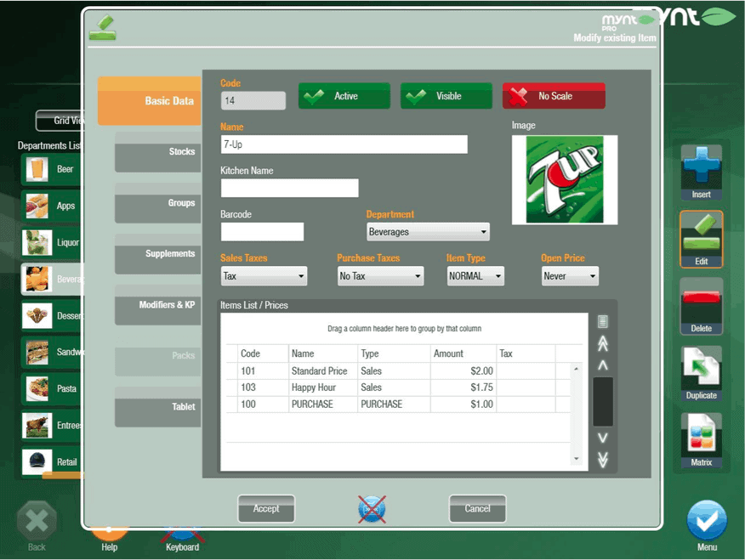Switch to the Modifiers & KP tab

point(157,305)
